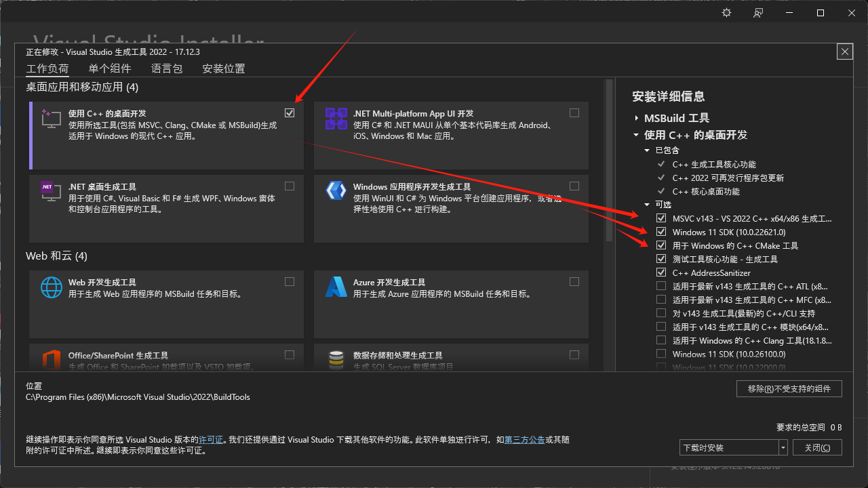The image size is (868, 488).
Task: Click the Windows 应用程序开发生成工具 icon
Action: coord(336,192)
